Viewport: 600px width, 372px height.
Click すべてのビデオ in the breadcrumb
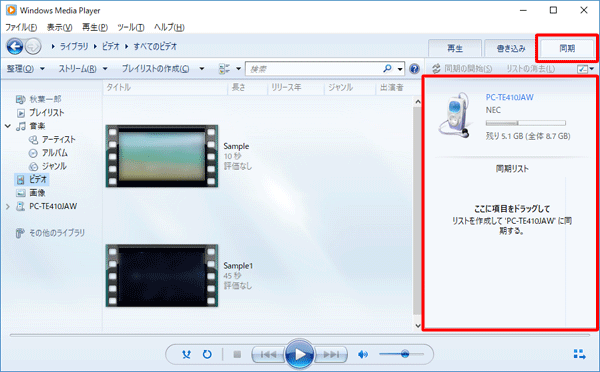[155, 46]
